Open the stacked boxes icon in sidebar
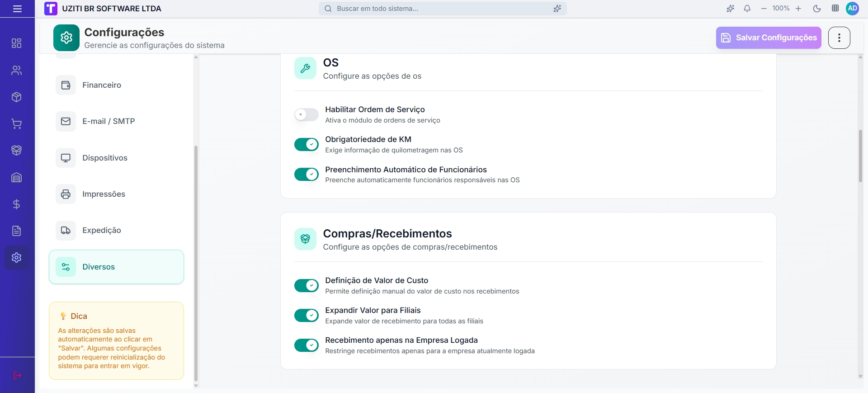Viewport: 868px width, 393px height. [x=17, y=151]
